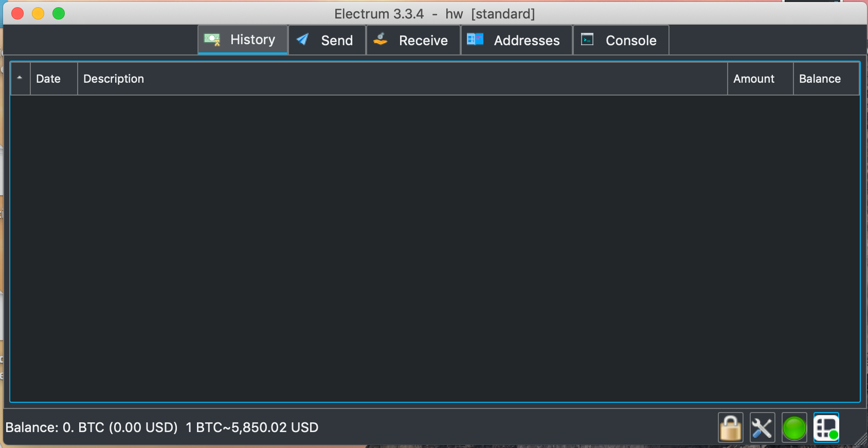Click the sort arrow status column header
The image size is (868, 448).
tap(20, 79)
